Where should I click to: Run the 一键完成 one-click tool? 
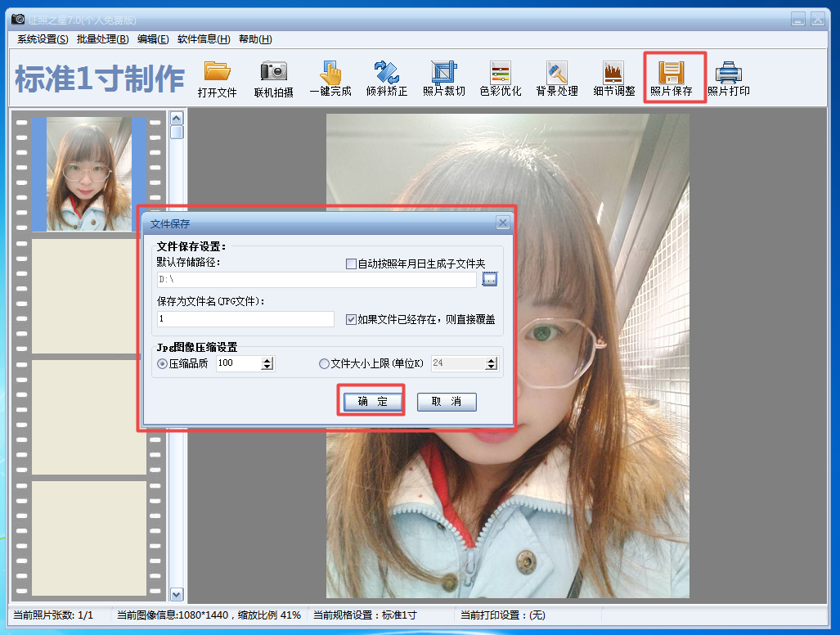[330, 79]
